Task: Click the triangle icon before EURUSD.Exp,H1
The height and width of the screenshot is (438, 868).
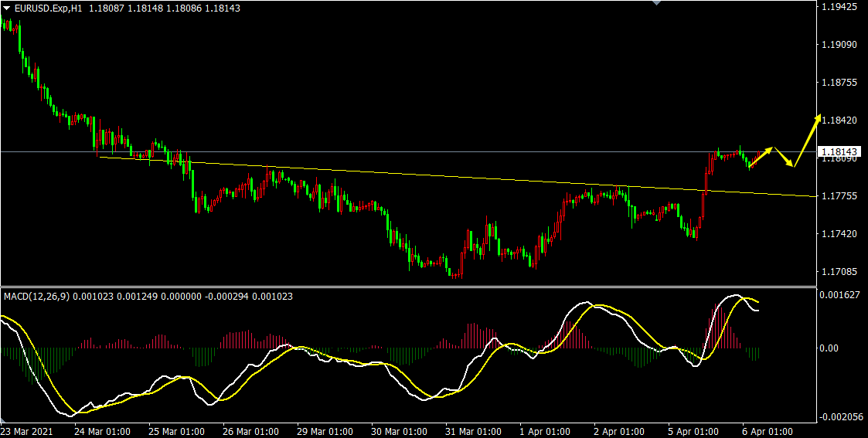Action: [7, 8]
